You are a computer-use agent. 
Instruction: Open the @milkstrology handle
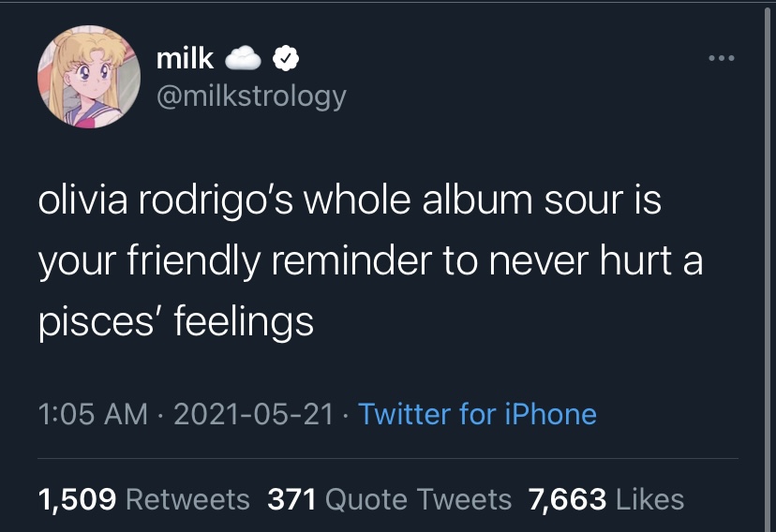tap(250, 96)
